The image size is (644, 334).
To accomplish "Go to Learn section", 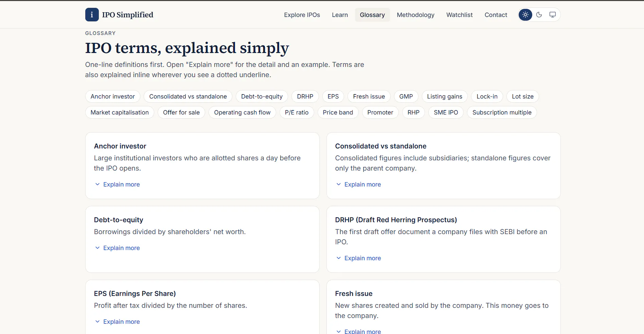I will tap(340, 15).
